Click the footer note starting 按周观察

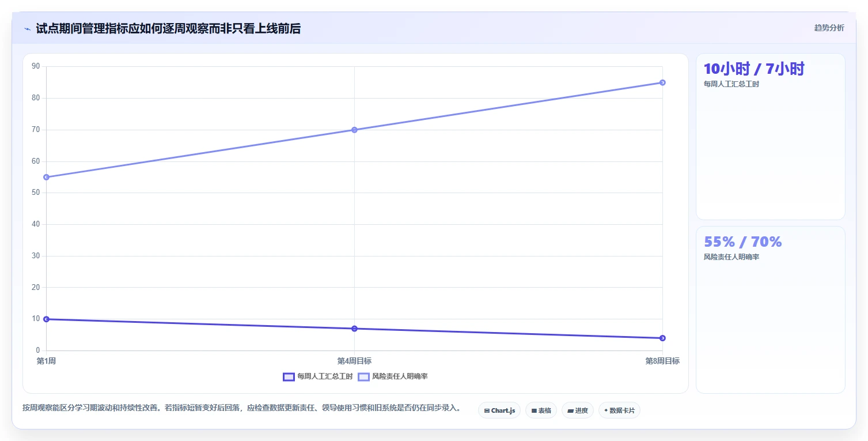(x=242, y=408)
